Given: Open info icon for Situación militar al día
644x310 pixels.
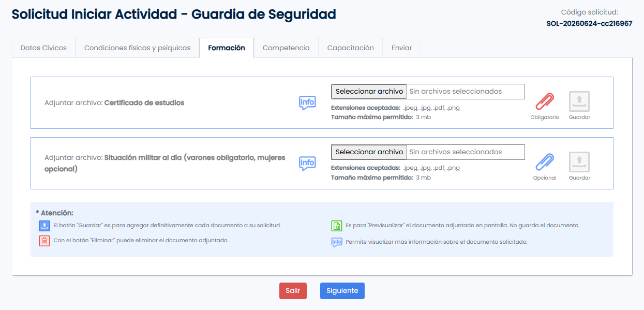Looking at the screenshot, I should pos(307,163).
